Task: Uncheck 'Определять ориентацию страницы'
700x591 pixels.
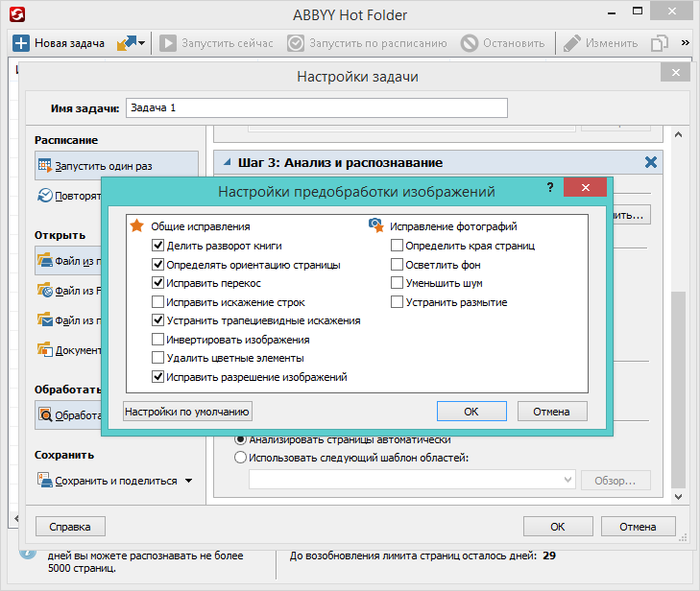Action: (x=158, y=265)
